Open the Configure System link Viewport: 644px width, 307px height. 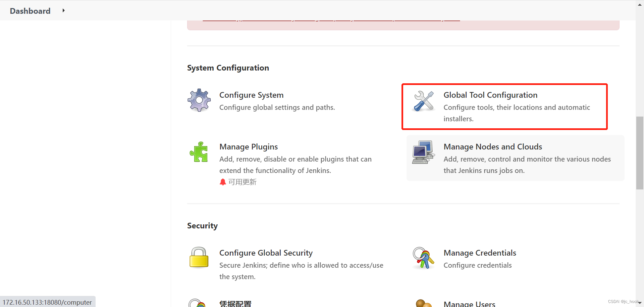[252, 95]
